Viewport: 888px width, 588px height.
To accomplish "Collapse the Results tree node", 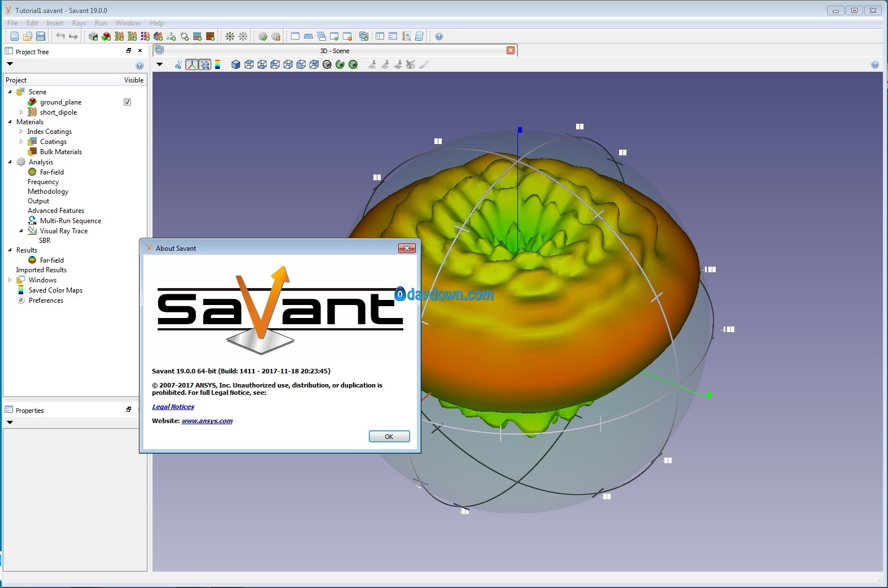I will tap(10, 250).
